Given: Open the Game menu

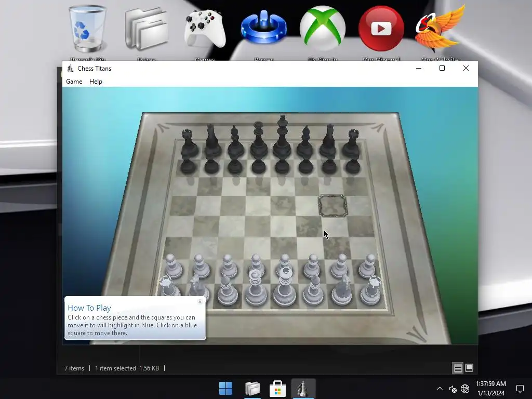Looking at the screenshot, I should coord(74,82).
